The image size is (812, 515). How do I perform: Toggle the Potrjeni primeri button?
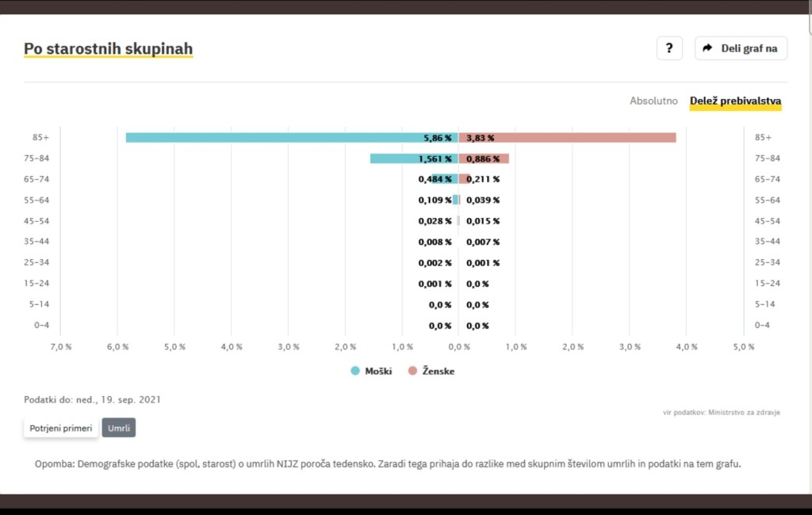[61, 428]
